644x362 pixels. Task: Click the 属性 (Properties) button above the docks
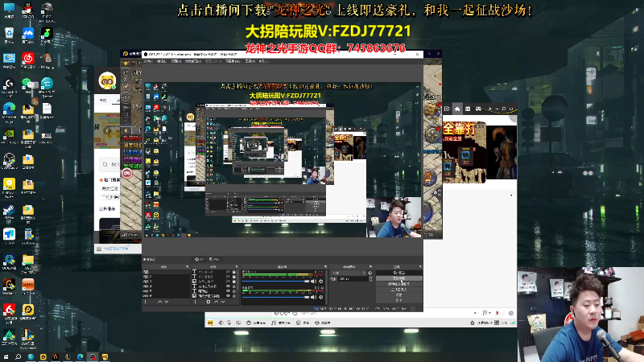tap(200, 259)
